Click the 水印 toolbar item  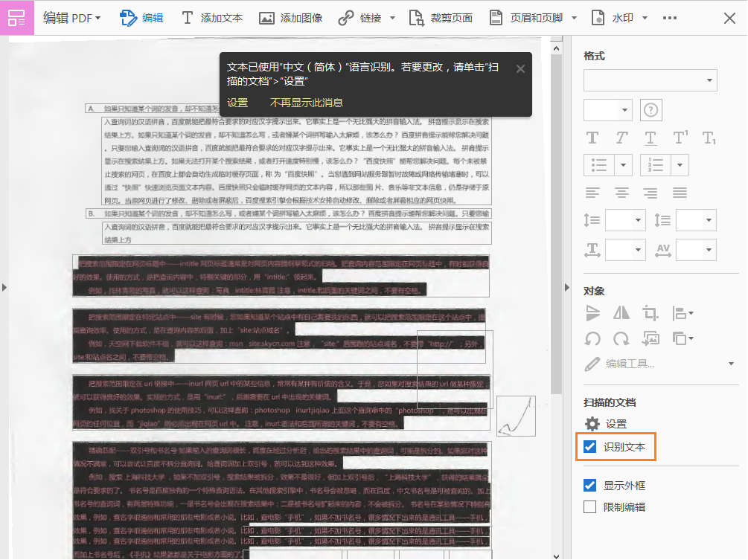pyautogui.click(x=613, y=18)
